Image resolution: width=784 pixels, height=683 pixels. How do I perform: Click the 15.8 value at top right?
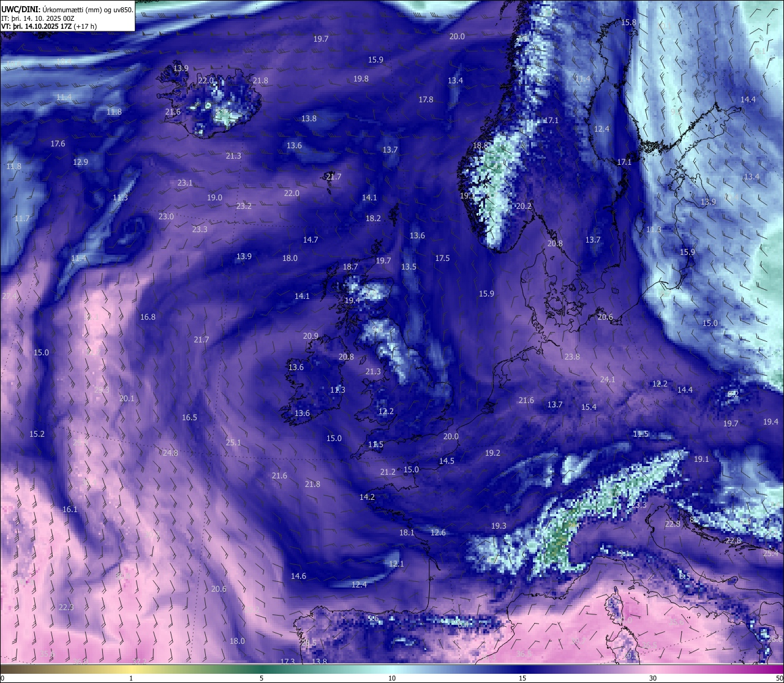point(628,23)
